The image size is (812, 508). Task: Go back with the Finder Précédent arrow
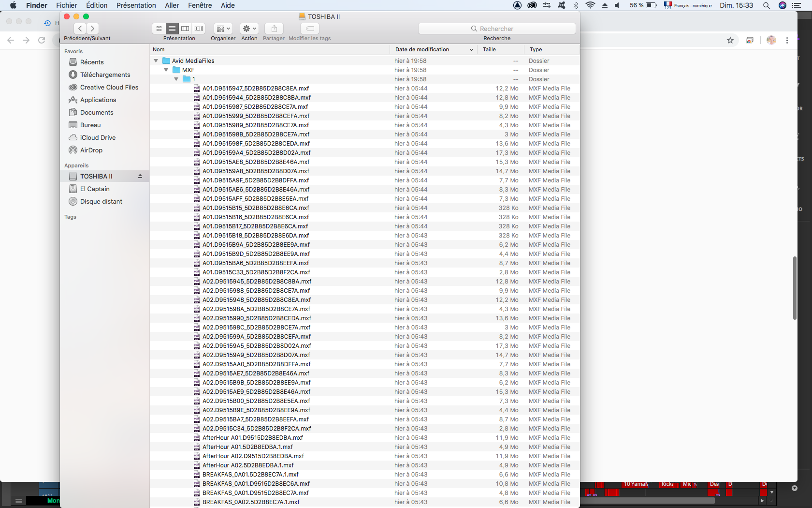[80, 29]
